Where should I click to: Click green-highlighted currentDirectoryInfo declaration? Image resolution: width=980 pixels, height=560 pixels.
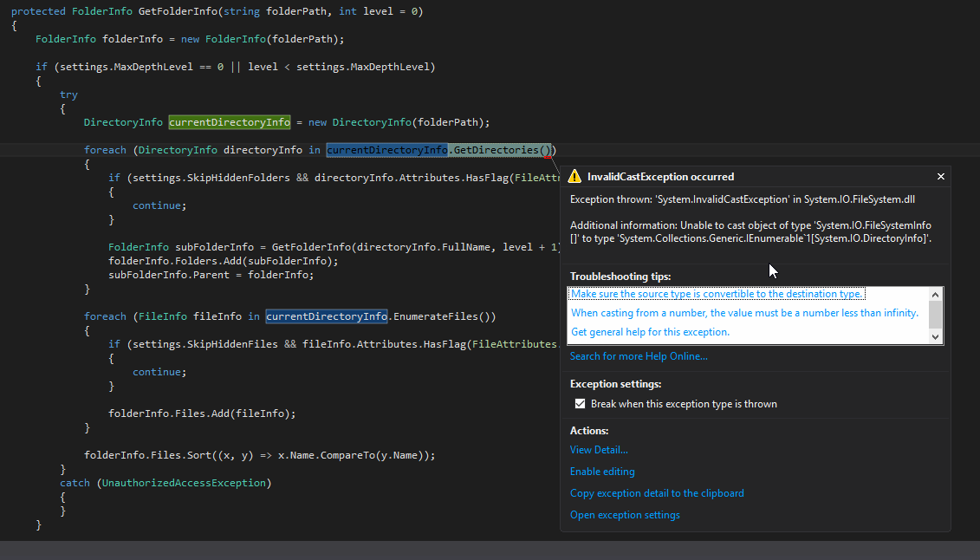(x=229, y=122)
